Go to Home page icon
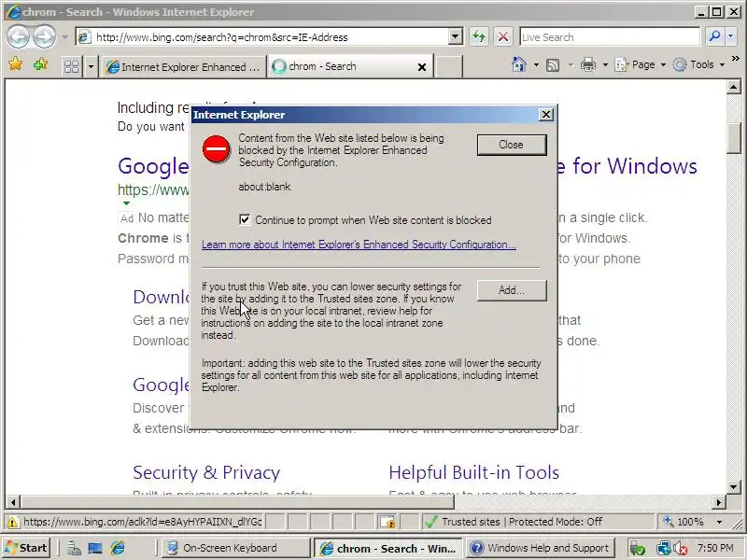 519,64
